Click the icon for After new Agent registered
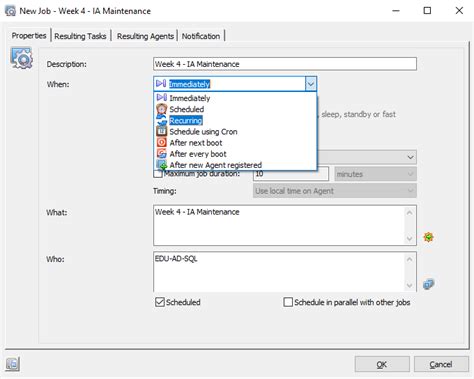The width and height of the screenshot is (474, 379). coord(162,164)
